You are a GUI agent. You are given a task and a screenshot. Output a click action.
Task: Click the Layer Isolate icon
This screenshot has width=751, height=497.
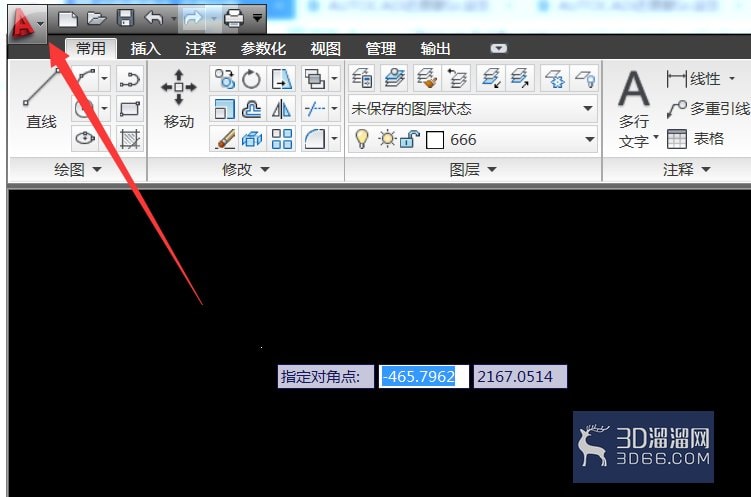click(x=491, y=78)
